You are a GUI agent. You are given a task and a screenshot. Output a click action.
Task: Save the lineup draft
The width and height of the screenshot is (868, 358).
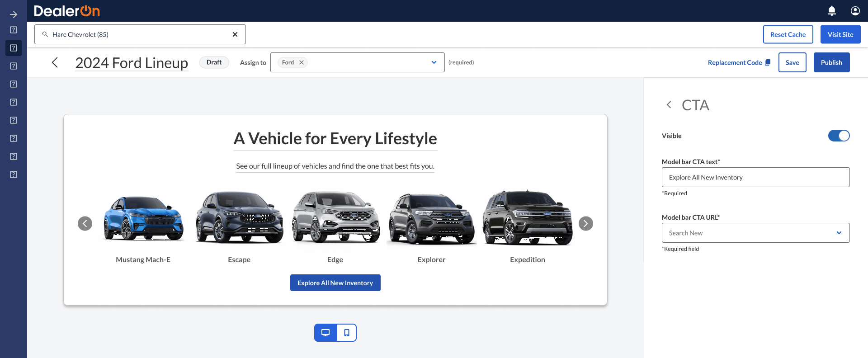(x=792, y=62)
